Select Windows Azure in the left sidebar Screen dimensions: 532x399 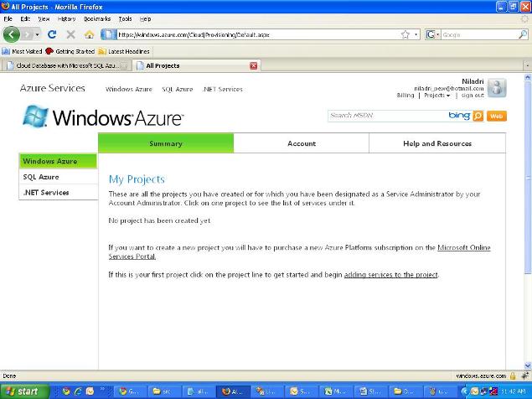tap(59, 161)
